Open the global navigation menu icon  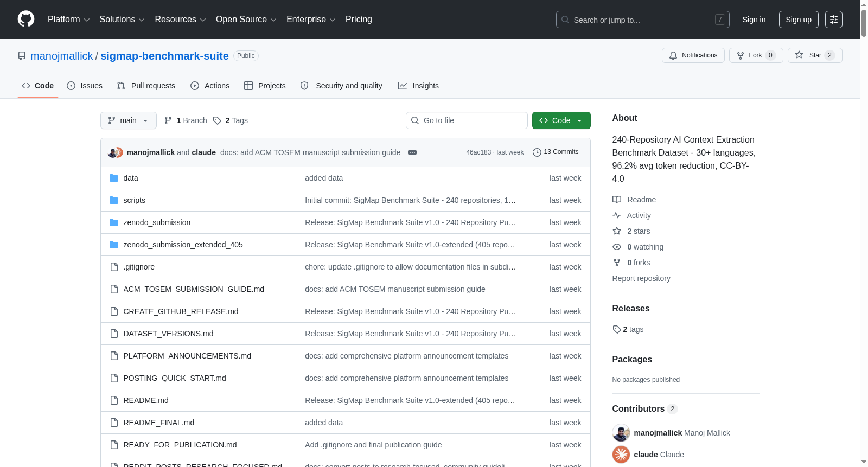tap(834, 20)
